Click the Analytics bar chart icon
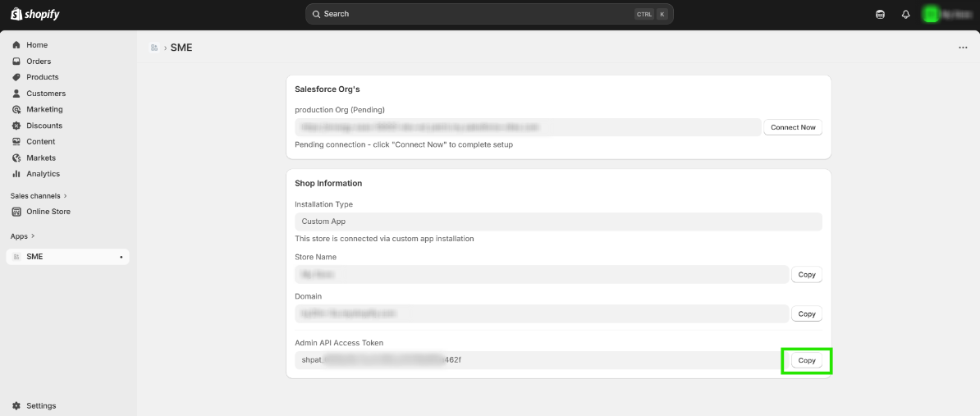 tap(16, 174)
